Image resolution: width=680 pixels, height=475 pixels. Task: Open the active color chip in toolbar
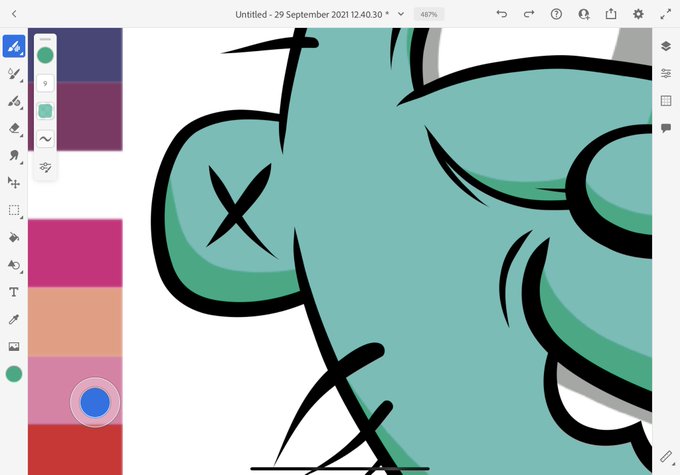pyautogui.click(x=14, y=374)
